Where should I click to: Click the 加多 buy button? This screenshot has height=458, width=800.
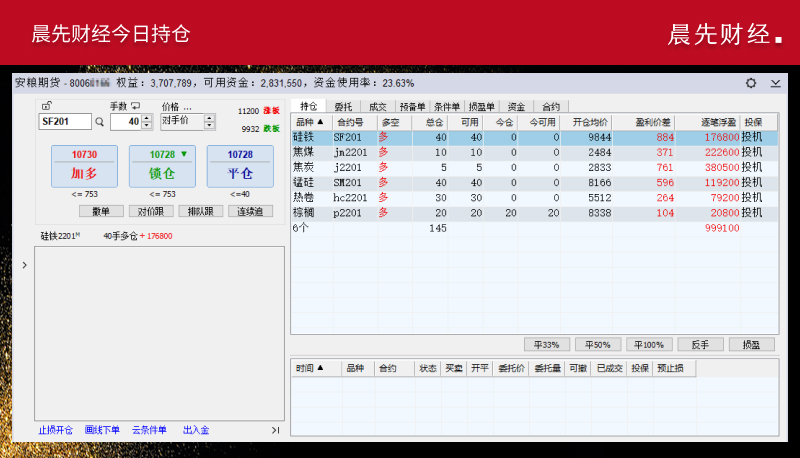click(84, 166)
